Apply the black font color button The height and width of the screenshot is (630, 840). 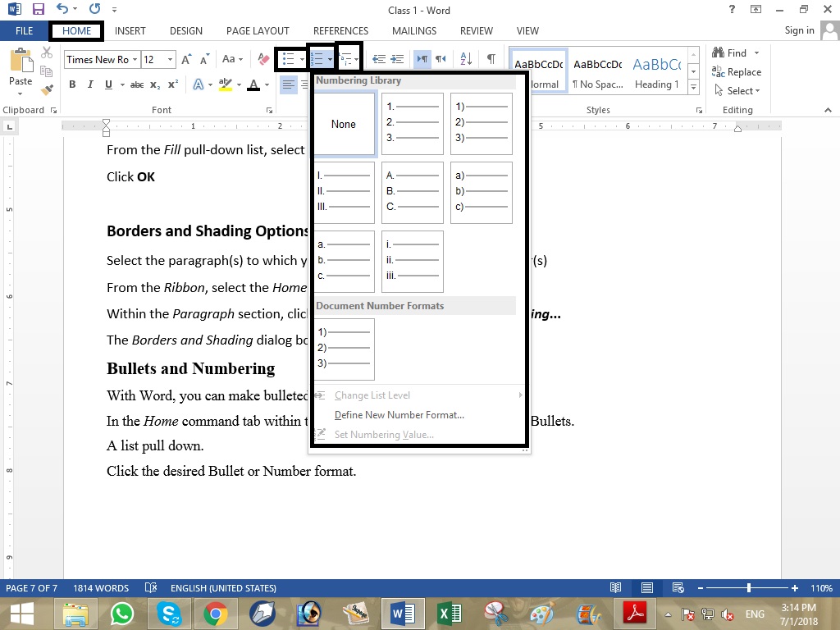coord(253,84)
